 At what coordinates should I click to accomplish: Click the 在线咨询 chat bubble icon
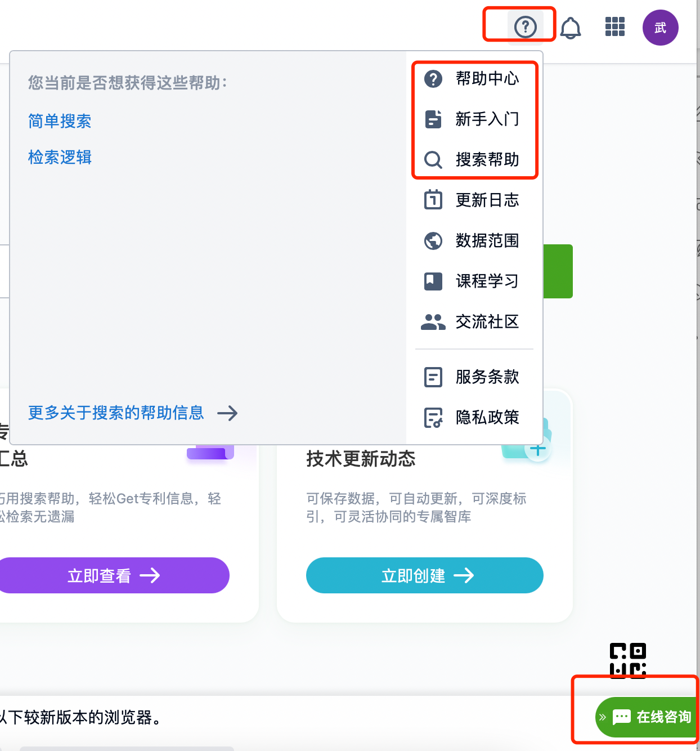click(x=621, y=717)
